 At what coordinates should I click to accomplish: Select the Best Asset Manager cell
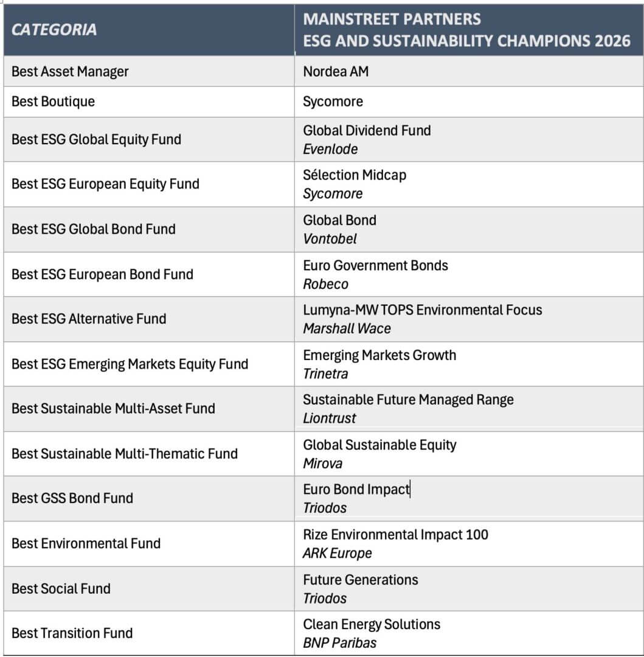pos(70,72)
